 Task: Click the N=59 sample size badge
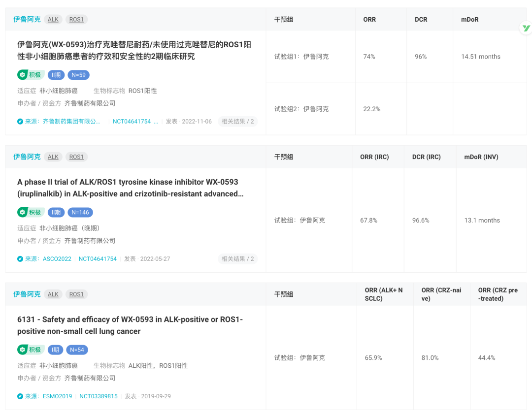tap(78, 75)
